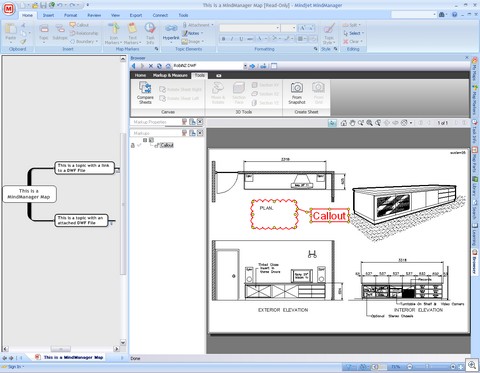
Task: Click Compare Sheets in Canvas group
Action: point(145,93)
